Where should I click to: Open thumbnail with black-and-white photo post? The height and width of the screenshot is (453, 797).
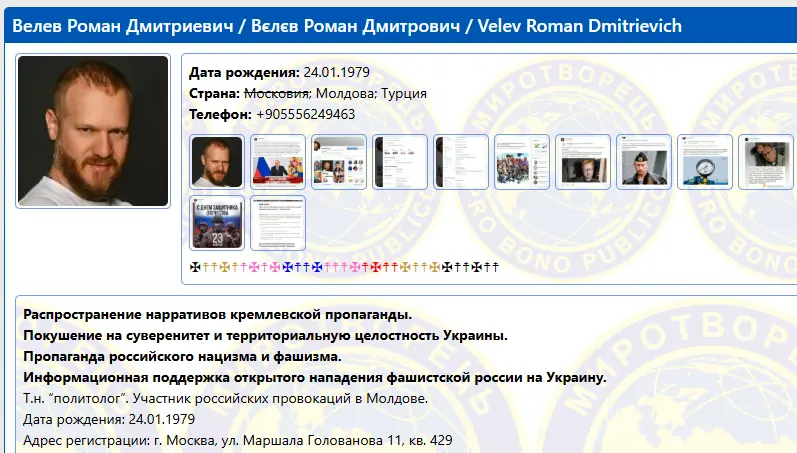[766, 162]
